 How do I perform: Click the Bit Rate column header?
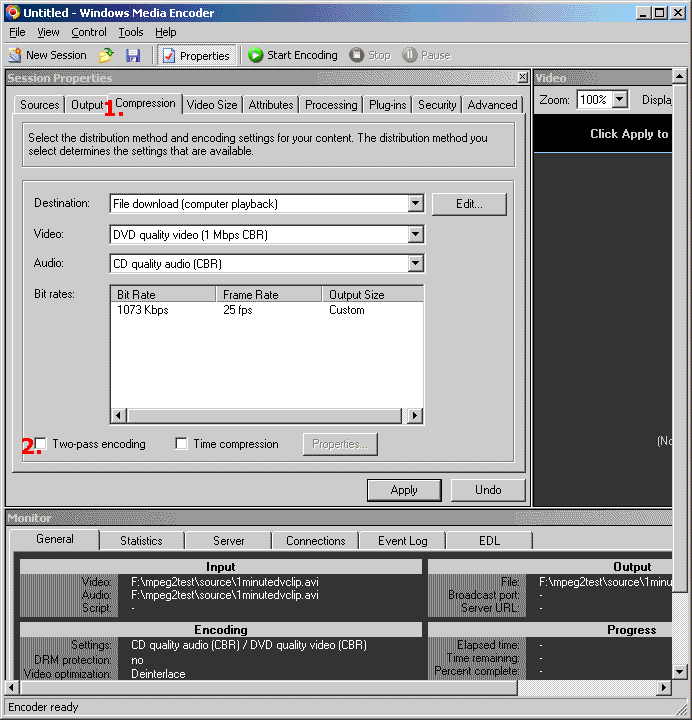click(x=163, y=294)
